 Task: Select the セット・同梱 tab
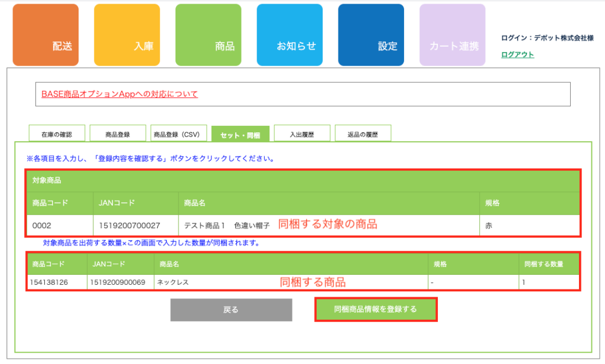point(240,134)
